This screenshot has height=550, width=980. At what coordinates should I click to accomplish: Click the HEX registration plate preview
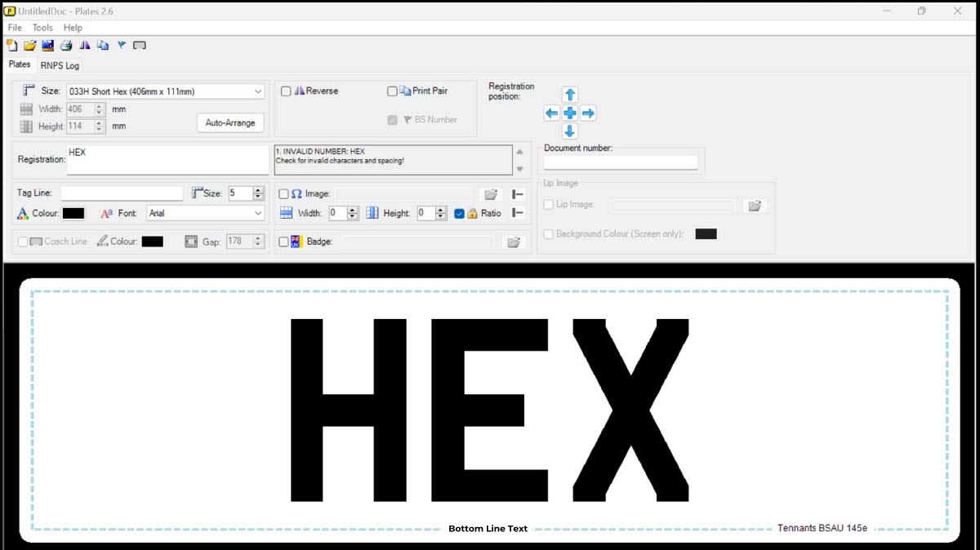490,410
